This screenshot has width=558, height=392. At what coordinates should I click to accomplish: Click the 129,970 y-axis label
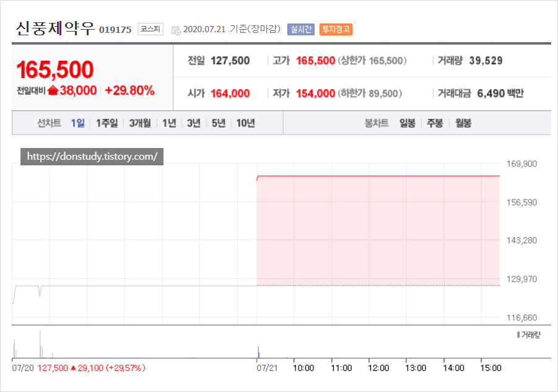(521, 279)
